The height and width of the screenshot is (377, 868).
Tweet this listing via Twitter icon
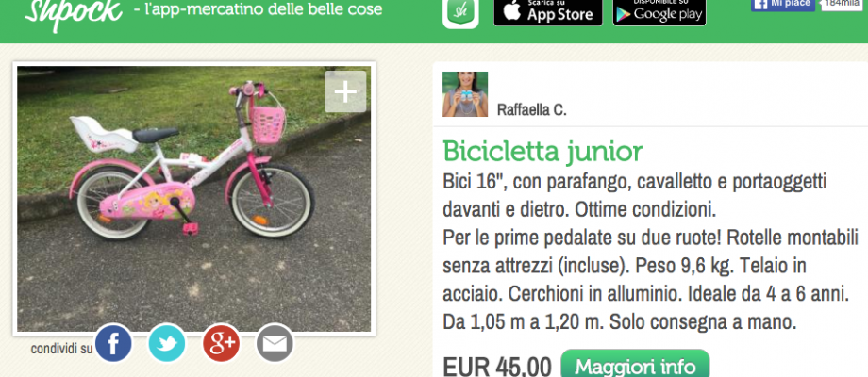click(167, 343)
